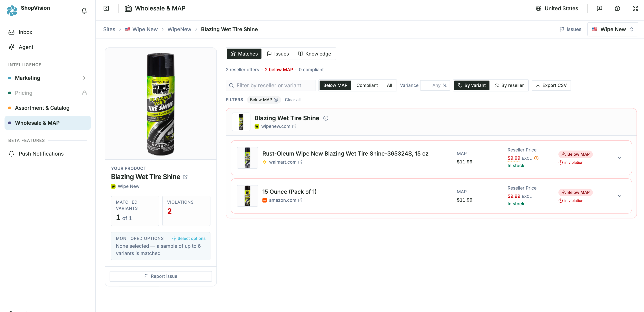Click the Push Notifications bell icon

[x=11, y=154]
